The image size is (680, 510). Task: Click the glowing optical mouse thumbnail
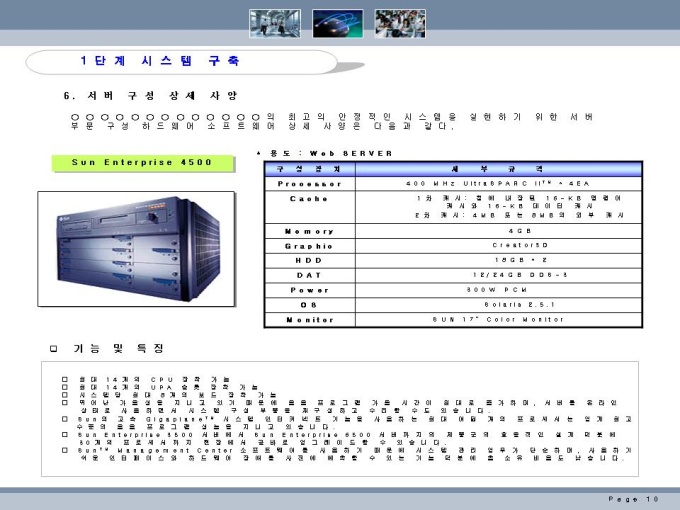[x=337, y=23]
